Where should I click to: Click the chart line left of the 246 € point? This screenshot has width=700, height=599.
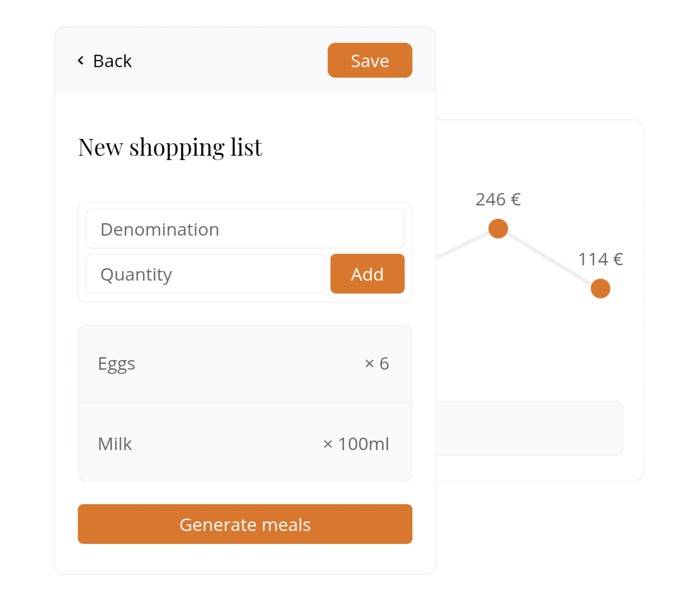point(462,246)
